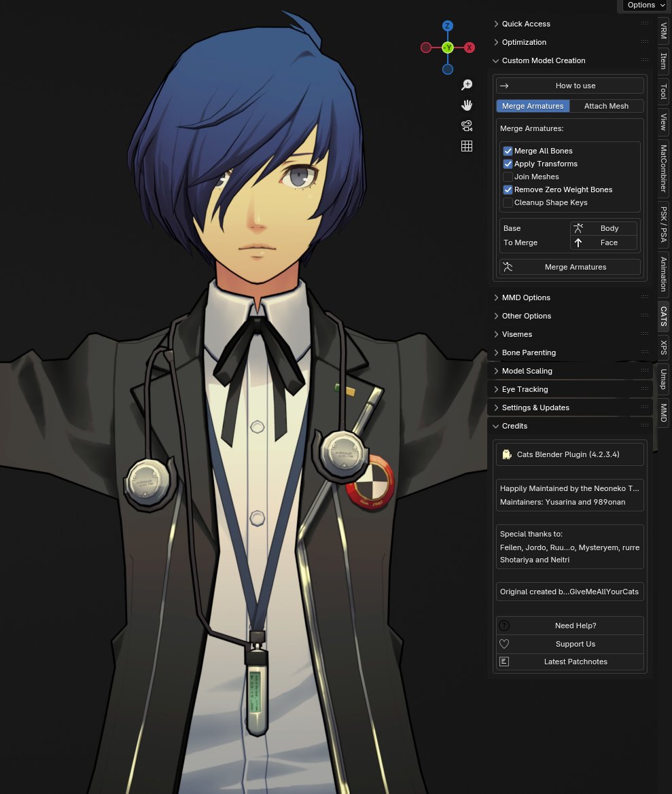Click the pan view hand icon
The height and width of the screenshot is (794, 672).
(x=467, y=105)
